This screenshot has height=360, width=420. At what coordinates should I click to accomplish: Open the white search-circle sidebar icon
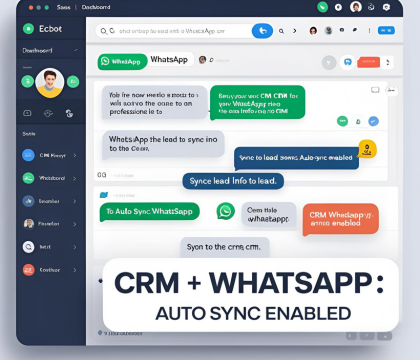click(x=28, y=247)
